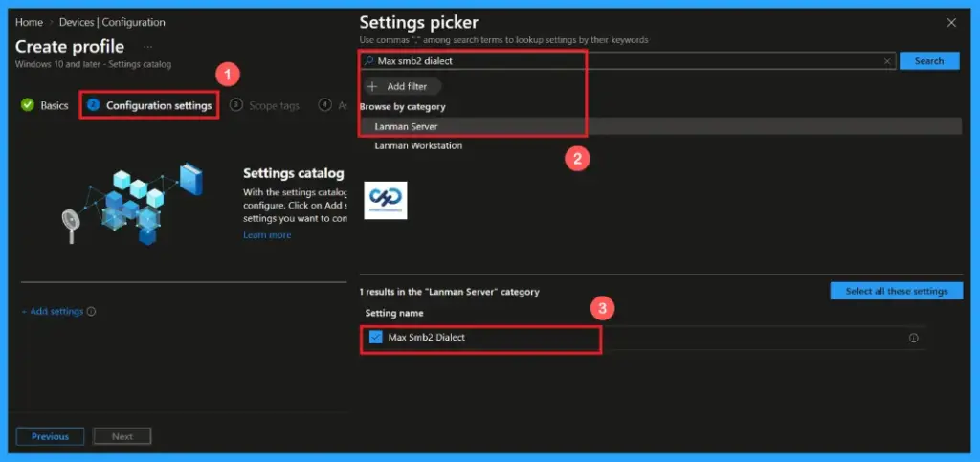Click the Previous button
This screenshot has width=980, height=462.
50,436
